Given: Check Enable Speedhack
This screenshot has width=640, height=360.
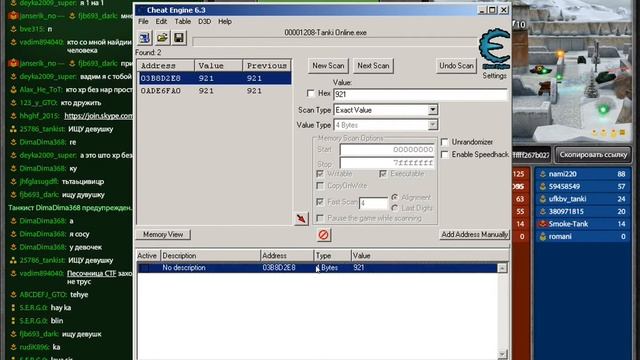Looking at the screenshot, I should pyautogui.click(x=445, y=155).
